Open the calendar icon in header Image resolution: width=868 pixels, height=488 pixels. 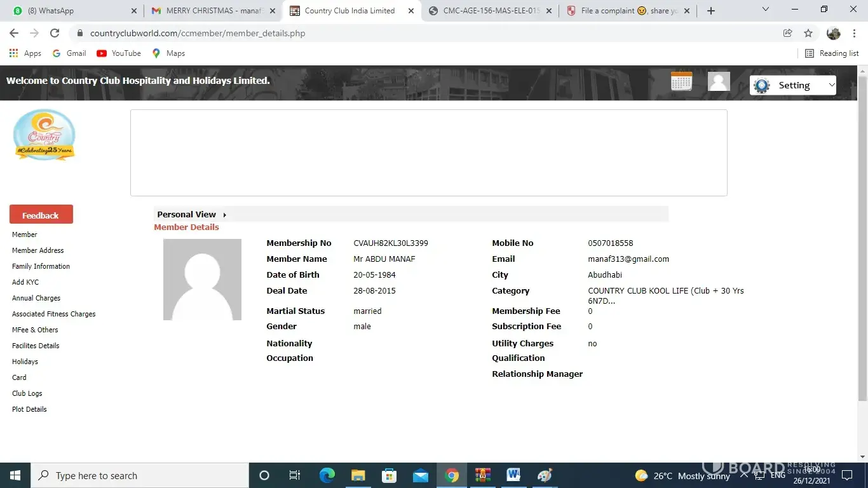tap(681, 81)
